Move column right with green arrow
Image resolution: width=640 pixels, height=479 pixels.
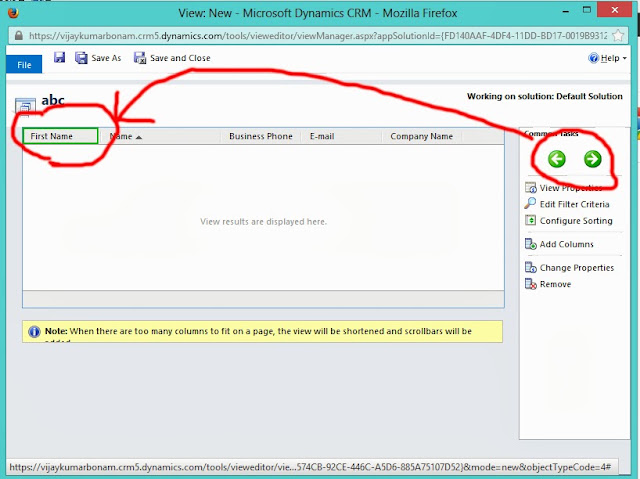coord(593,159)
